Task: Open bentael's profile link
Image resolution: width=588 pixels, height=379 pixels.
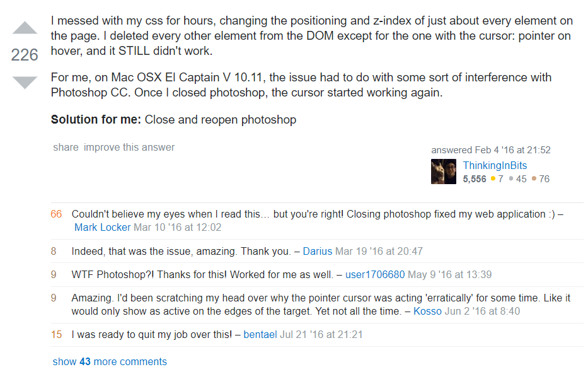Action: [x=260, y=334]
